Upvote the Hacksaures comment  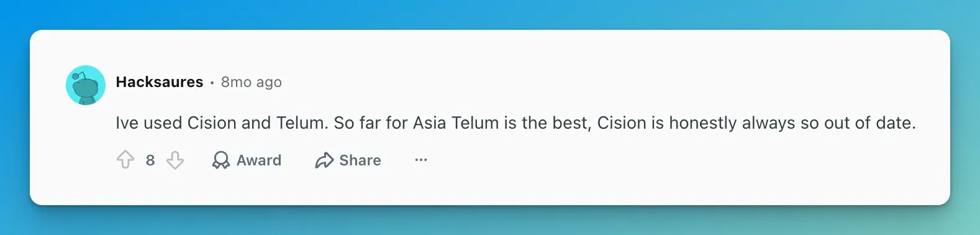(125, 160)
